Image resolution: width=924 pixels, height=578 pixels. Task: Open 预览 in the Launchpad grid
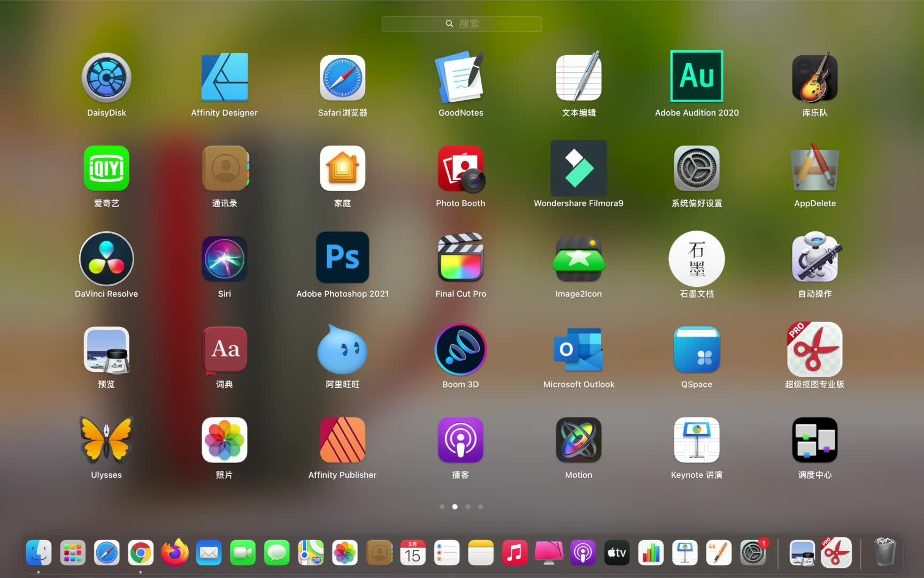click(x=106, y=350)
